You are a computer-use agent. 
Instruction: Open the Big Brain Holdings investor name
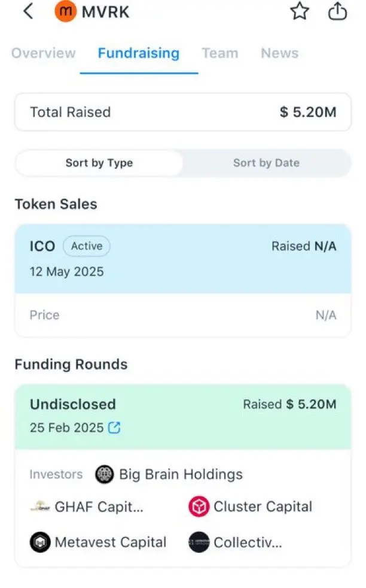181,474
